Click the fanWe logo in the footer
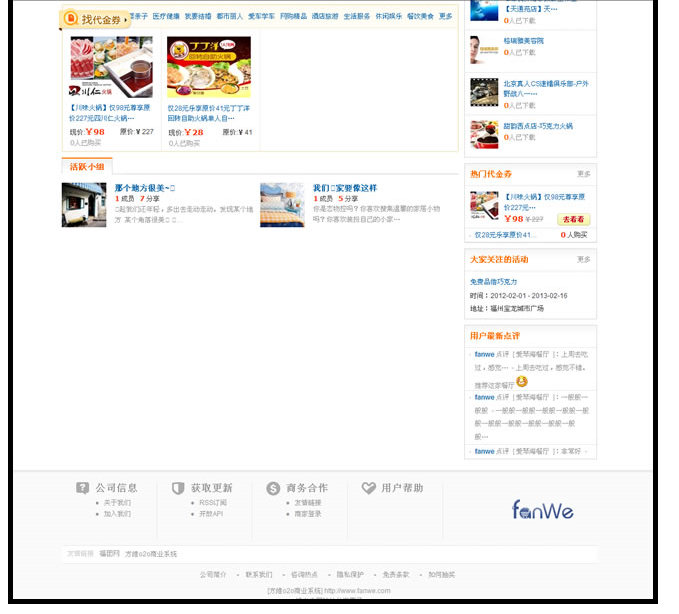679x614 pixels. (543, 510)
